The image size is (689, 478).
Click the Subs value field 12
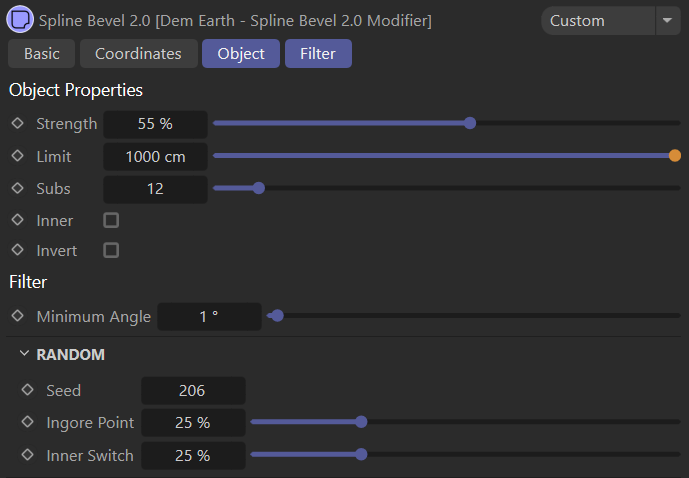pos(155,189)
